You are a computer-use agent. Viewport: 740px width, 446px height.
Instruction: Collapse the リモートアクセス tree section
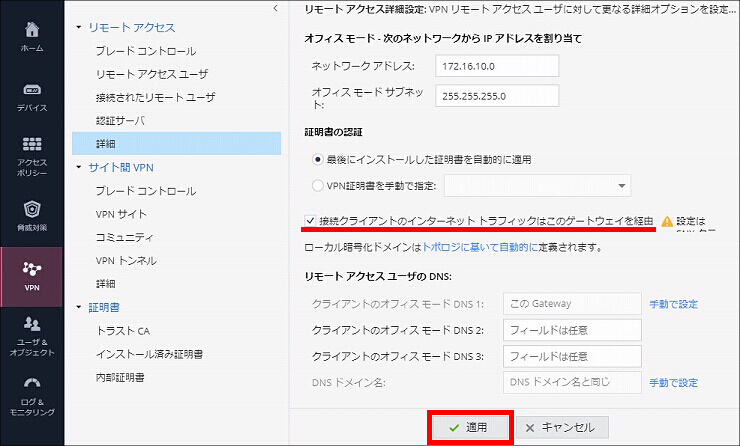click(79, 27)
